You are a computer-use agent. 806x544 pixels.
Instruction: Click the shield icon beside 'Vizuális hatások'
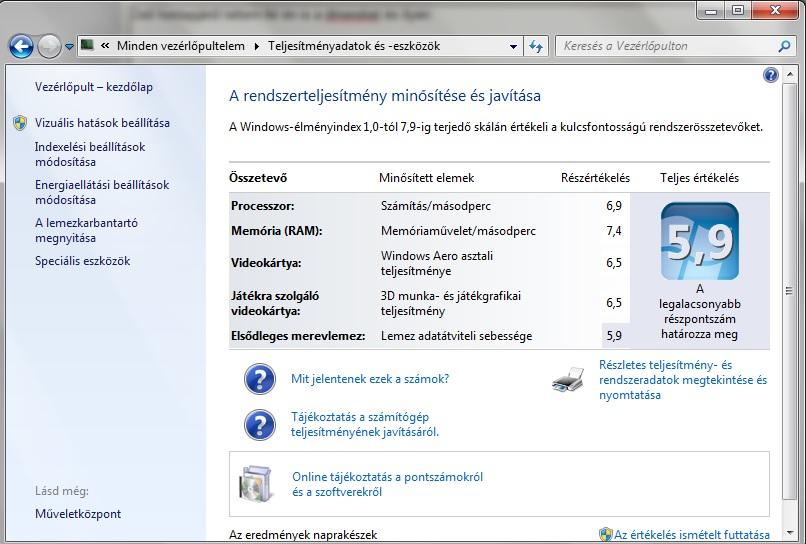[x=20, y=123]
